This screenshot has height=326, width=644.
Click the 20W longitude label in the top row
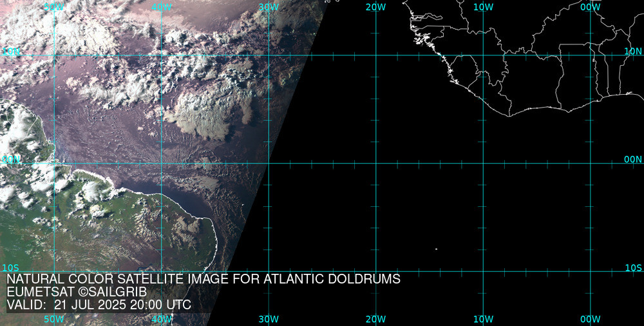click(376, 7)
